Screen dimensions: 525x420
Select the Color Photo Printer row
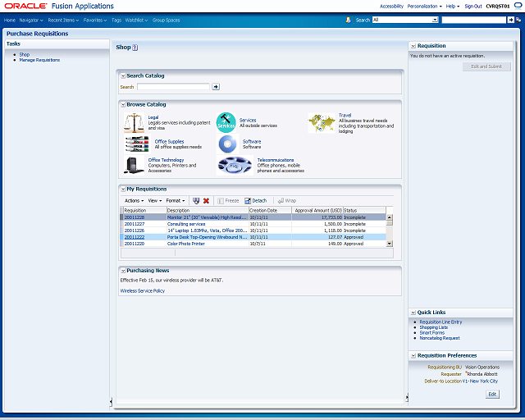253,244
